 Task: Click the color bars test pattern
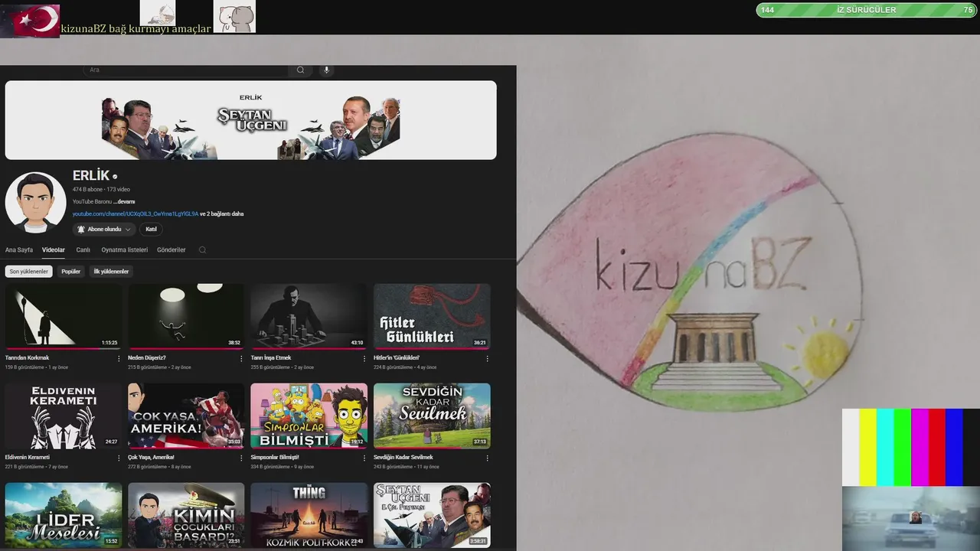910,447
